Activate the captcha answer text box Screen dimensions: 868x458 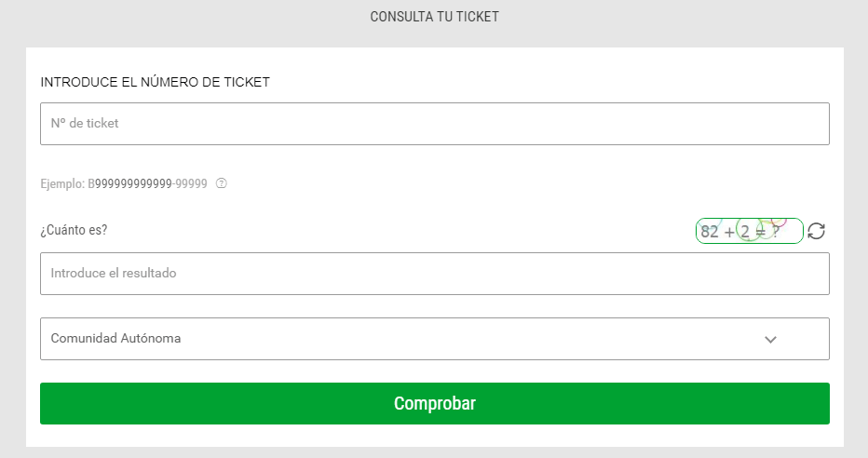pyautogui.click(x=435, y=274)
